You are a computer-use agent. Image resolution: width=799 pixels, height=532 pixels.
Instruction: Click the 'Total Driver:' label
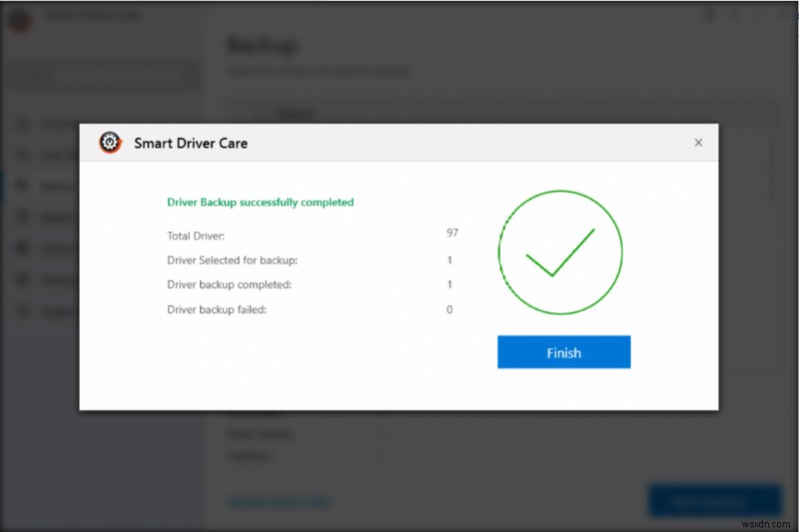[196, 236]
